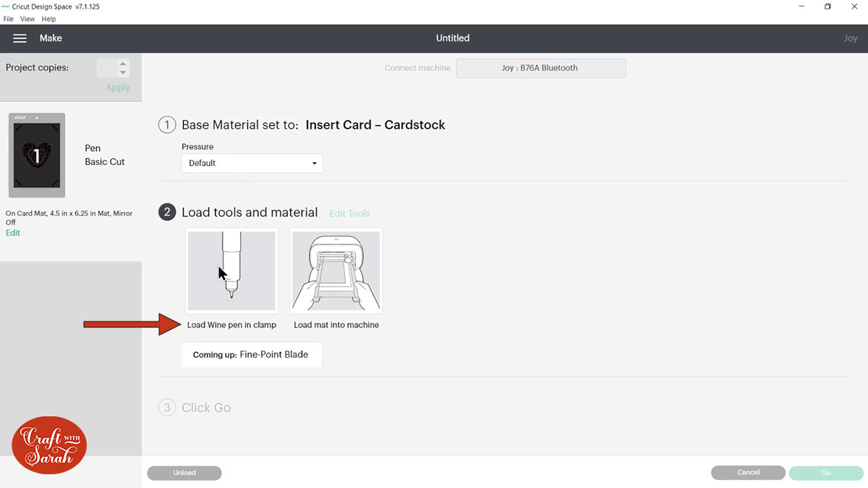This screenshot has width=868, height=488.
Task: Click the Joy machine label in header
Action: [x=851, y=38]
